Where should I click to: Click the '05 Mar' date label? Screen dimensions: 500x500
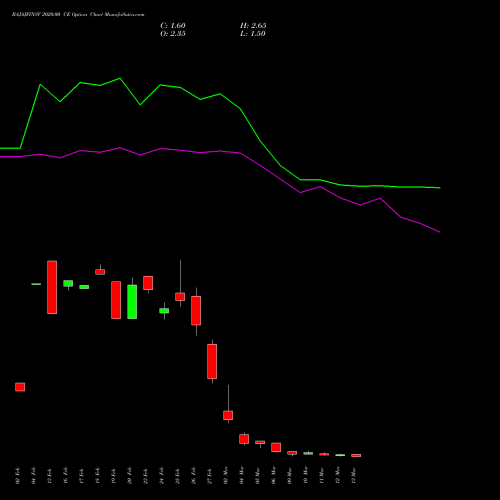pyautogui.click(x=258, y=476)
